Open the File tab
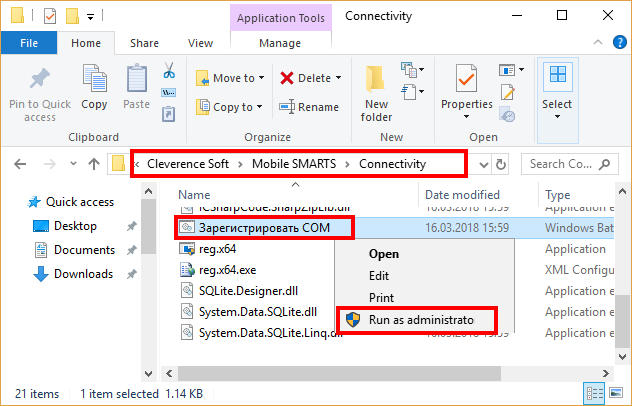Viewport: 632px width, 406px height. tap(29, 43)
